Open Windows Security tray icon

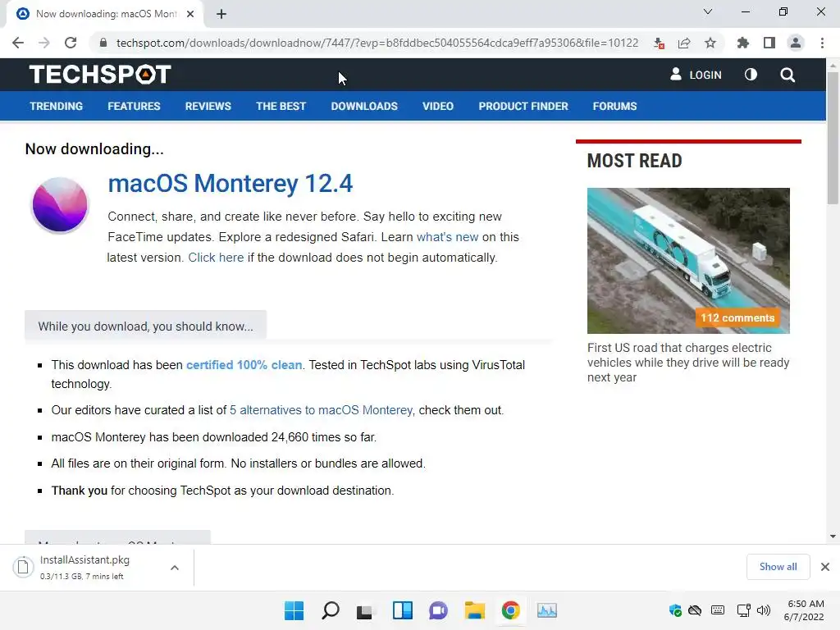(675, 610)
